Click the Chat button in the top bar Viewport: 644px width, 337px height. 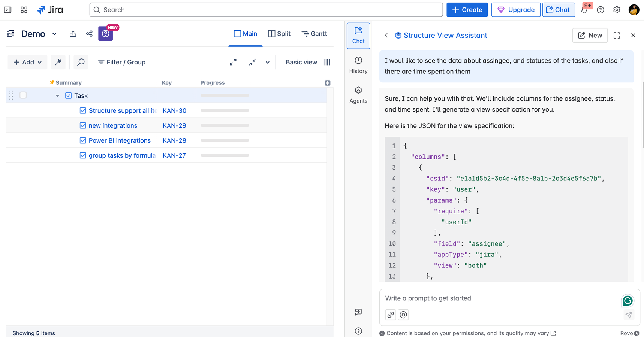click(x=559, y=10)
